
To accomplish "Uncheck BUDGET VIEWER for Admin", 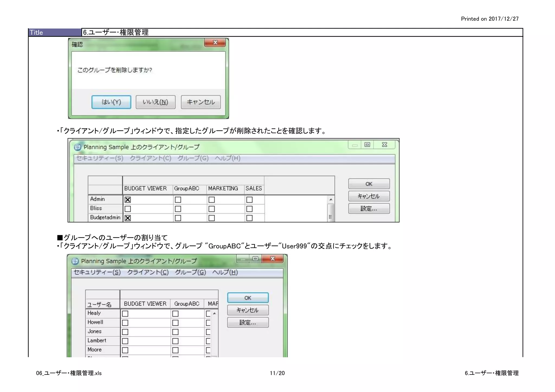I will [x=128, y=200].
